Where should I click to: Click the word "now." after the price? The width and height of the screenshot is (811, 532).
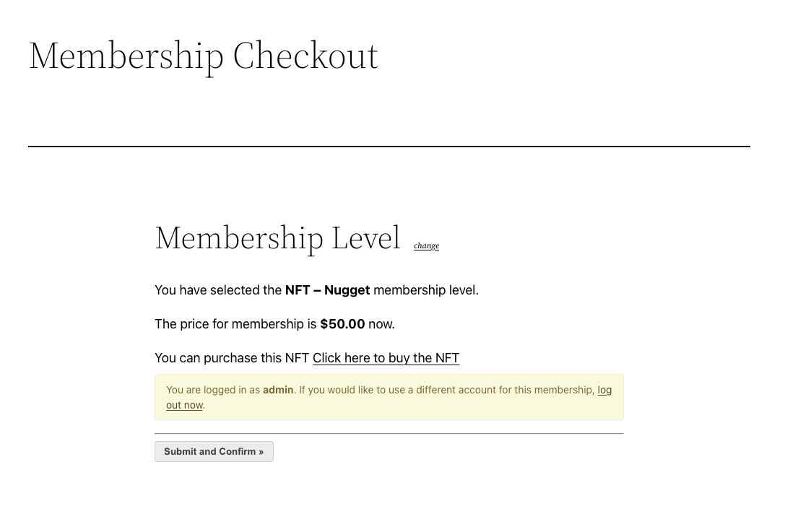pyautogui.click(x=381, y=324)
